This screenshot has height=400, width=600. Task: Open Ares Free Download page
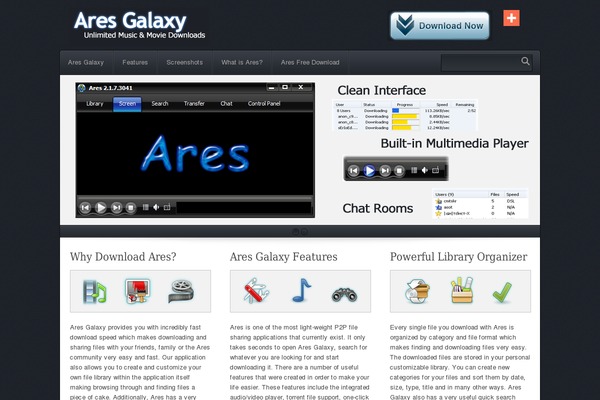tap(310, 62)
